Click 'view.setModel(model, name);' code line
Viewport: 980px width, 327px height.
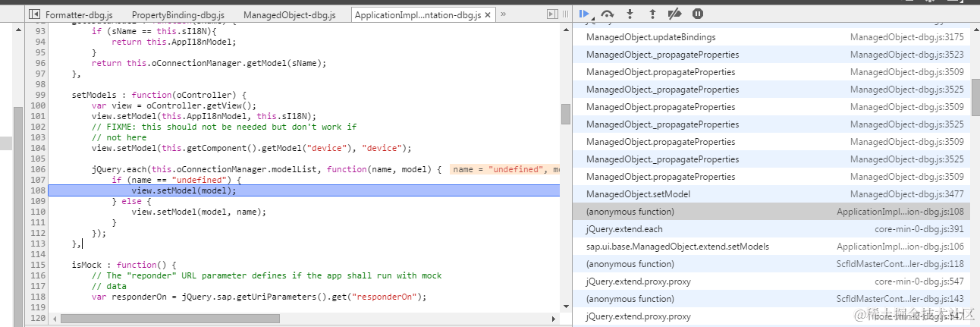pos(199,212)
